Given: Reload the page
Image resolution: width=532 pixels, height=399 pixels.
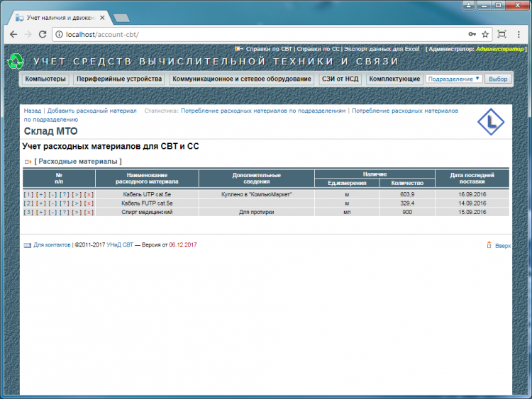Looking at the screenshot, I should click(x=43, y=34).
